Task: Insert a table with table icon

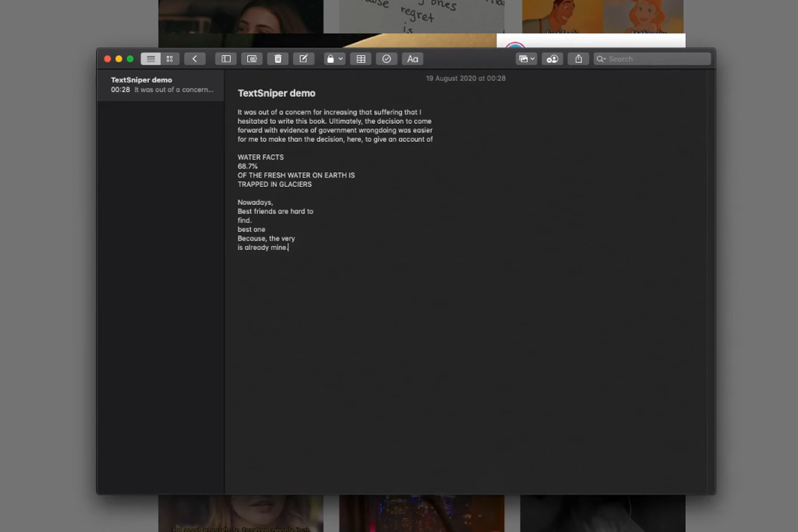Action: 361,59
